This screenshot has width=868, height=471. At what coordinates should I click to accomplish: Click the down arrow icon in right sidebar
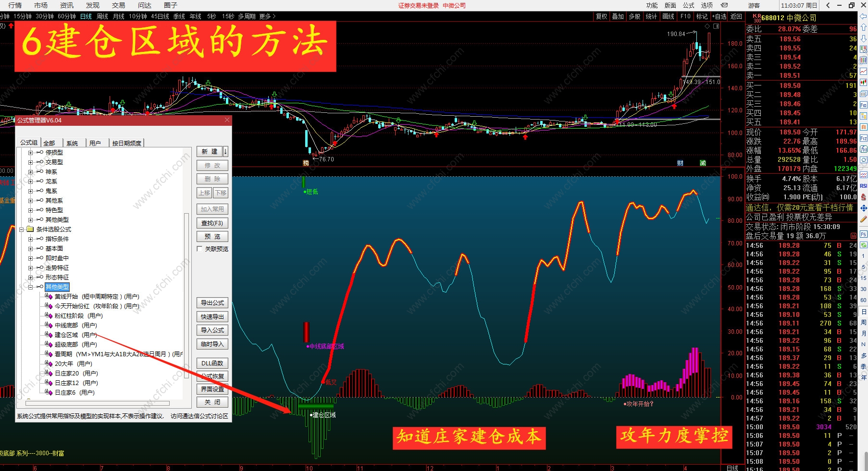863,38
